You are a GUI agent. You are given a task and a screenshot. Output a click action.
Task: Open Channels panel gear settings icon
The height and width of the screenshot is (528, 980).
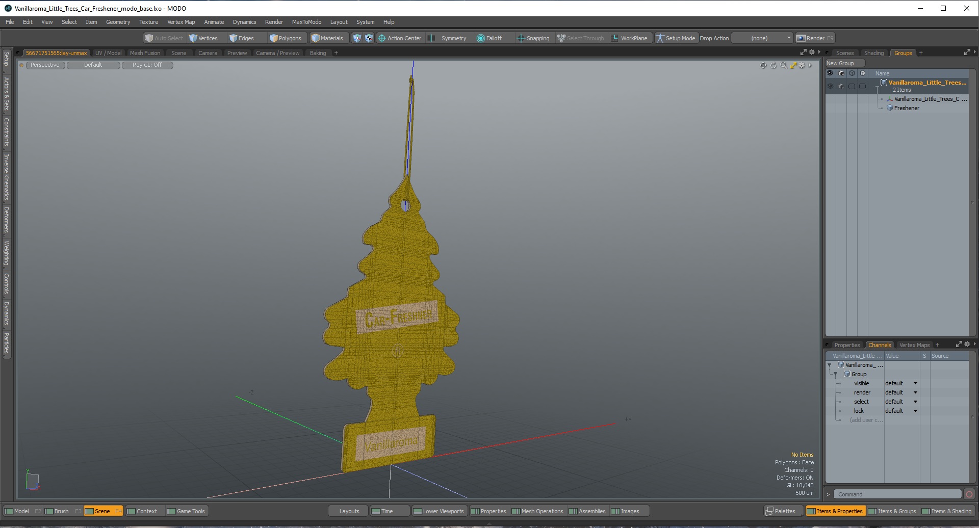967,345
